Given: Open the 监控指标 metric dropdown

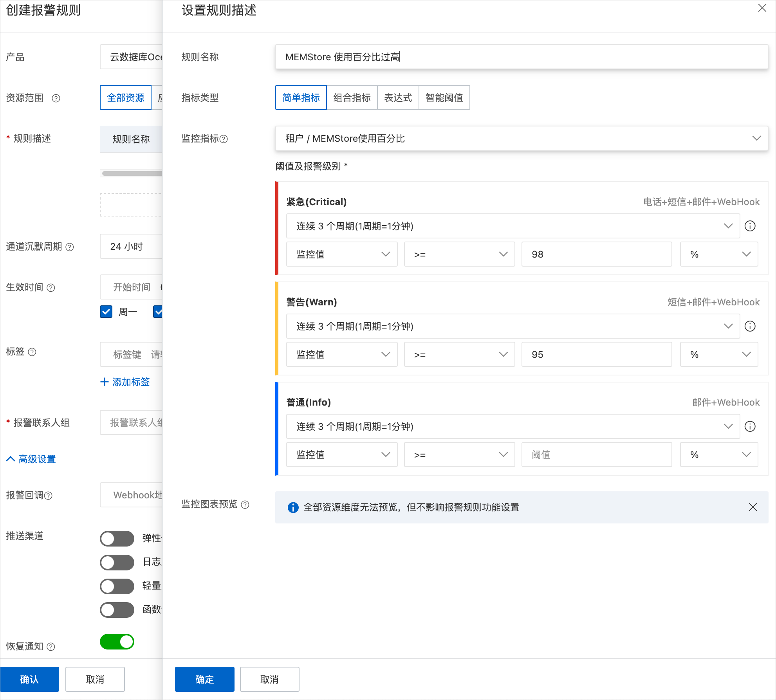Looking at the screenshot, I should [521, 138].
